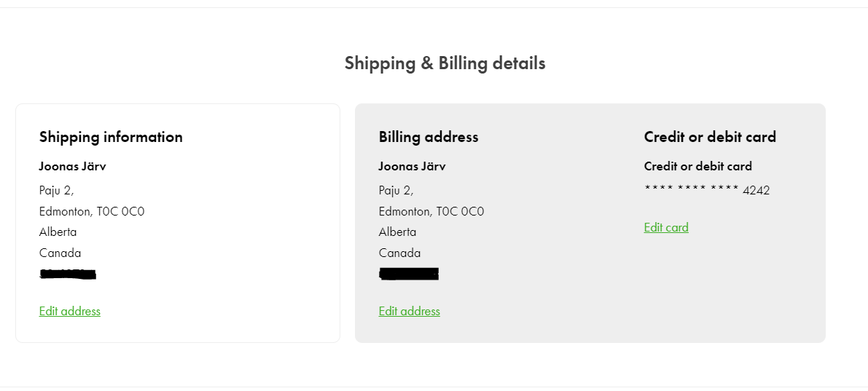Click the Billing address heading
This screenshot has width=868, height=391.
pos(429,137)
